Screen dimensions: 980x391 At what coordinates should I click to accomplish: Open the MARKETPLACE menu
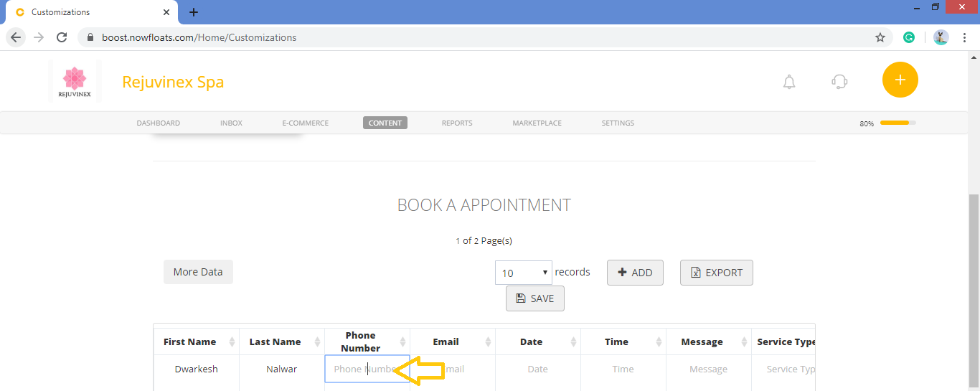pyautogui.click(x=537, y=123)
